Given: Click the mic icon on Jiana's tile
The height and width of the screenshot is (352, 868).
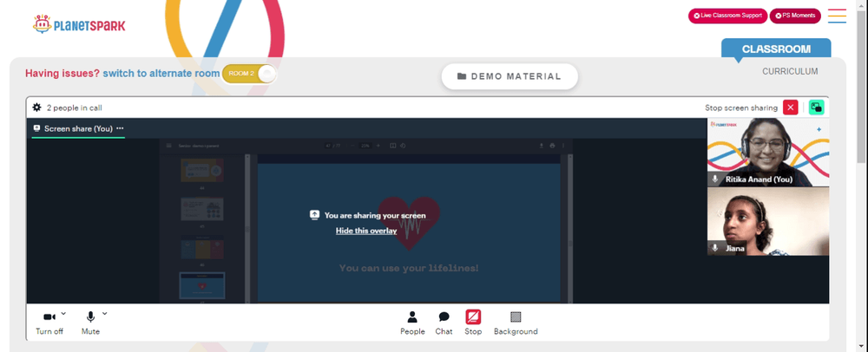Looking at the screenshot, I should pyautogui.click(x=715, y=248).
